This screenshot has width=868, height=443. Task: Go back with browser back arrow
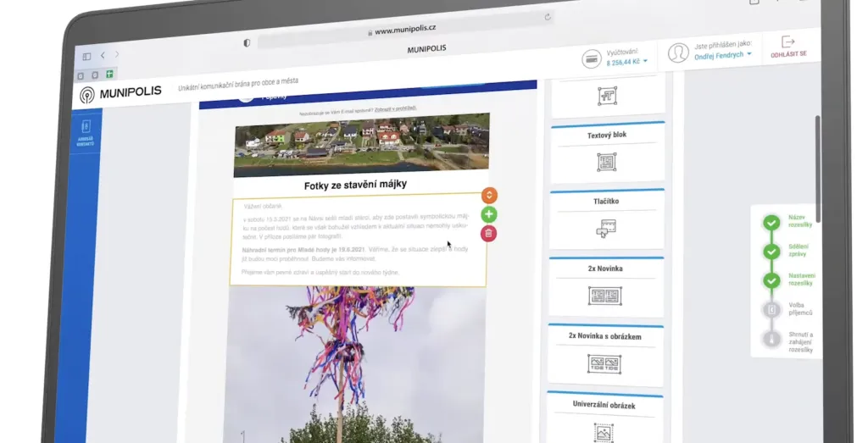tap(103, 55)
